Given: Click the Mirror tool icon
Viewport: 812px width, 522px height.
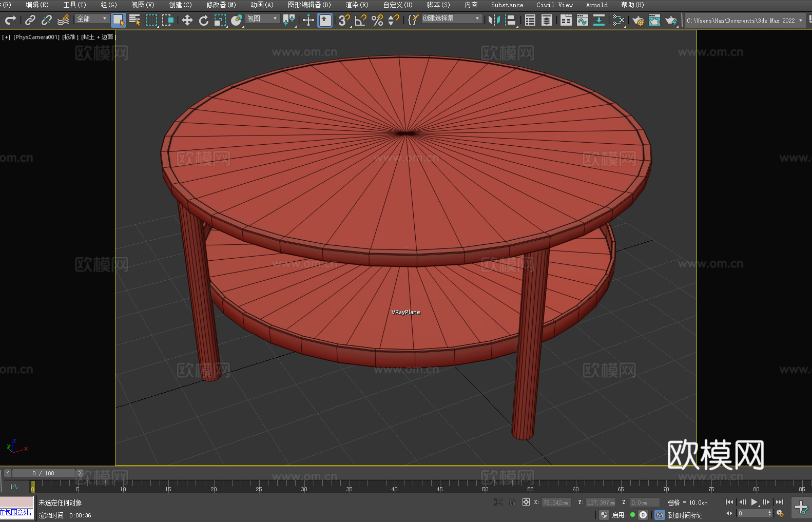Looking at the screenshot, I should tap(494, 20).
